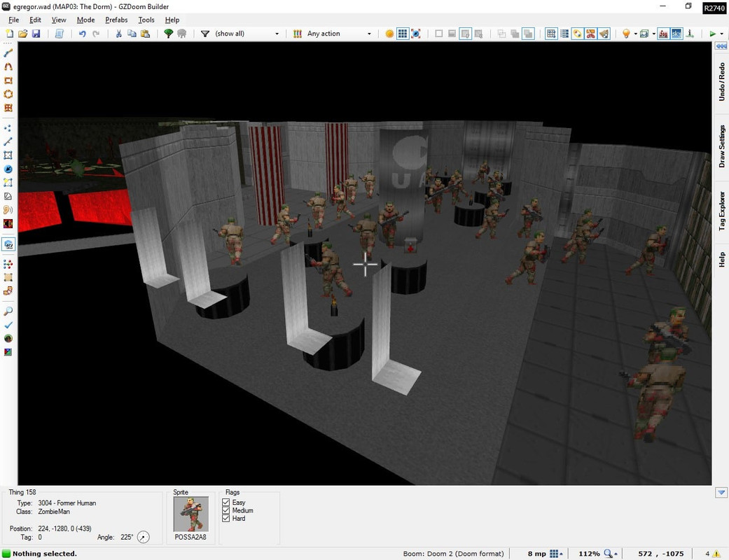Collapse side panel with double-arrow button
729x560 pixels.
[721, 46]
